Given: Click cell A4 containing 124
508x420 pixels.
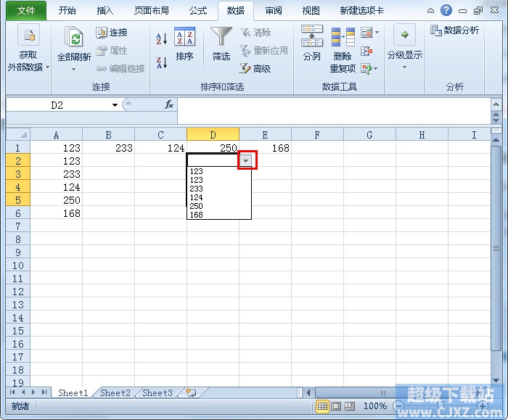Looking at the screenshot, I should (x=57, y=187).
